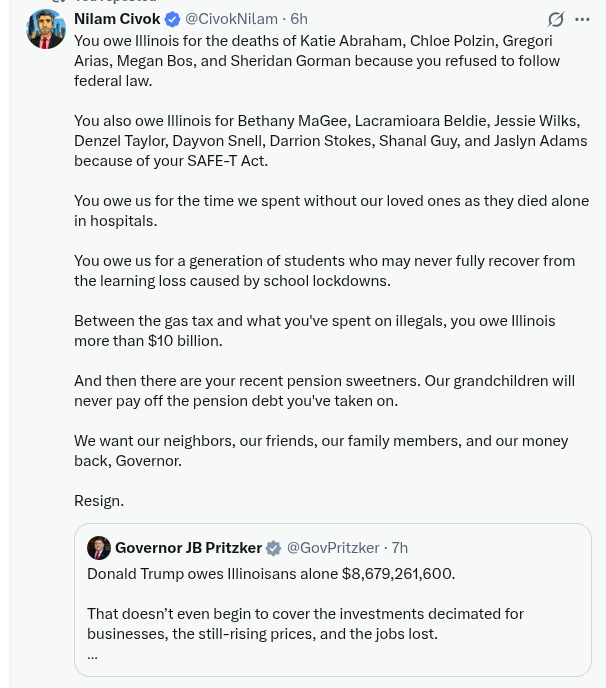Click Governor JB Pritzker's small avatar
606x688 pixels.
pyautogui.click(x=99, y=547)
